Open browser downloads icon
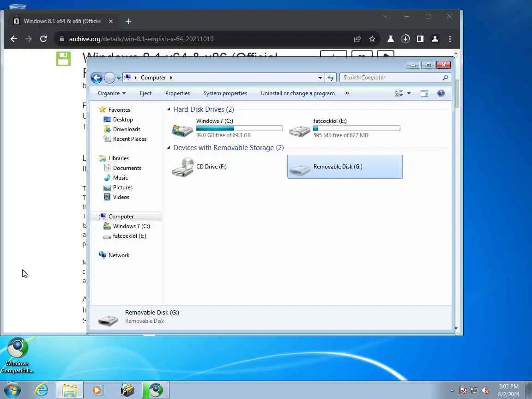The height and width of the screenshot is (399, 532). 405,39
